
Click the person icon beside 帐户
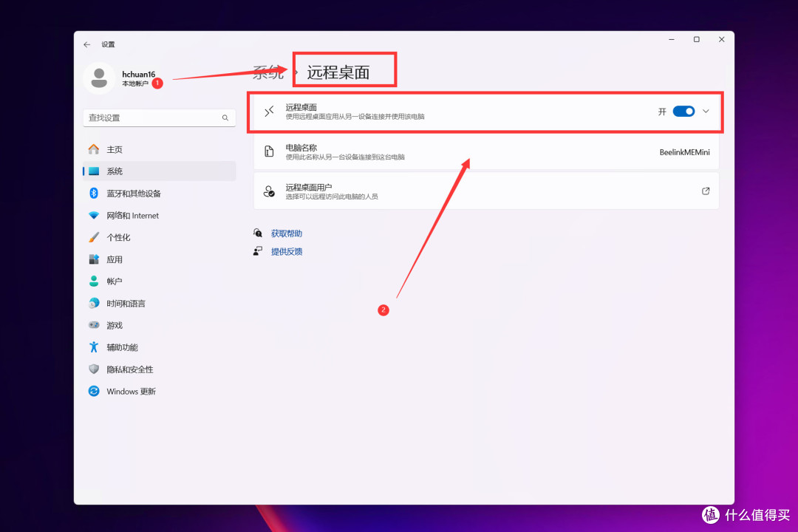tap(94, 281)
